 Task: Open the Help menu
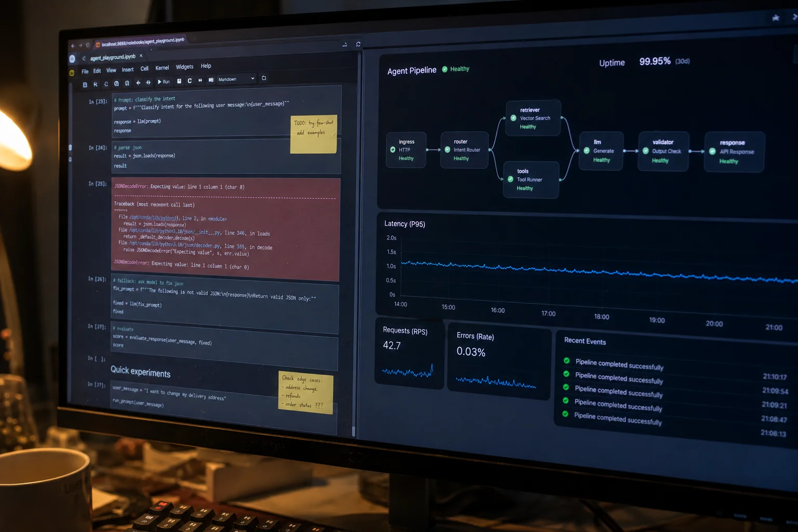206,66
